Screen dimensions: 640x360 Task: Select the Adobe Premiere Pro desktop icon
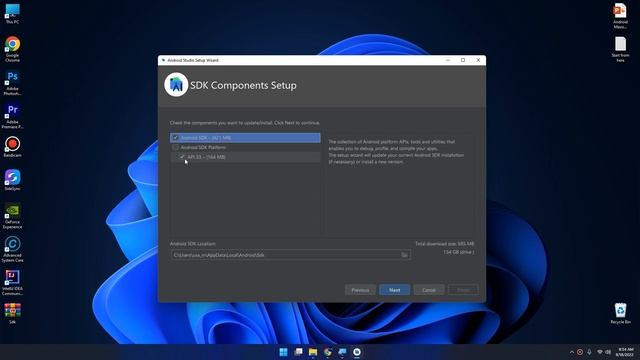tap(12, 116)
